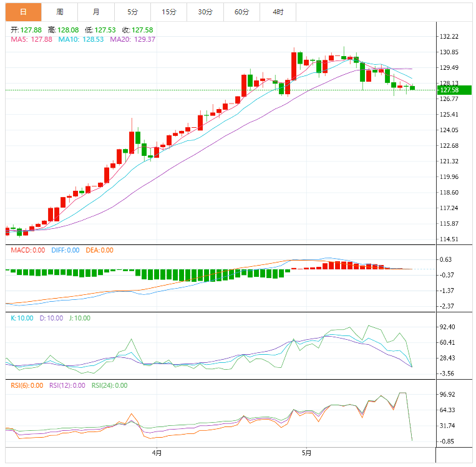This screenshot has width=476, height=467.
Task: Open the 60分 timeframe tab
Action: [x=241, y=12]
